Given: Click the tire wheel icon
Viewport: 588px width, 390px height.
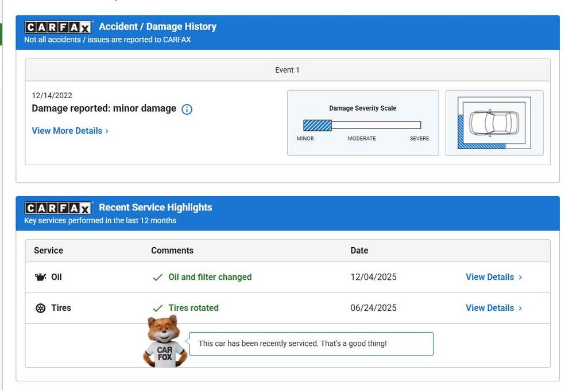Looking at the screenshot, I should click(40, 308).
